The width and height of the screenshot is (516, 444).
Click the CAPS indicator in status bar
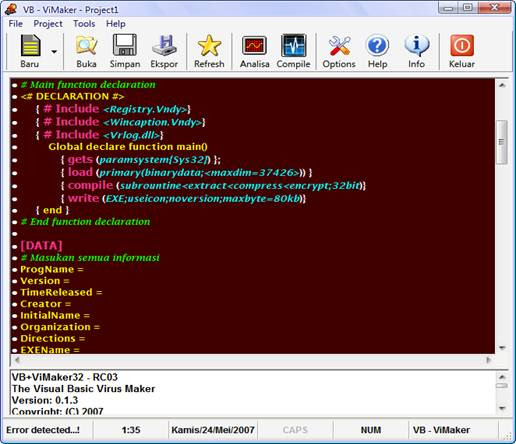tap(295, 430)
